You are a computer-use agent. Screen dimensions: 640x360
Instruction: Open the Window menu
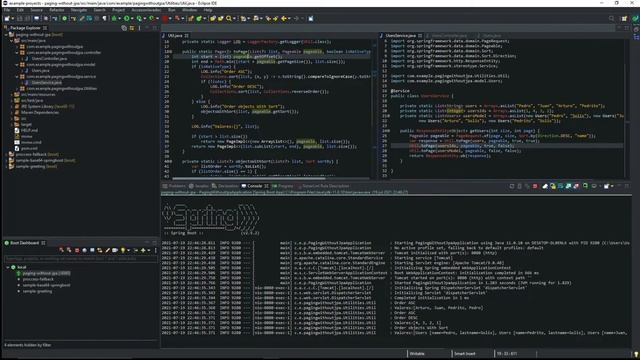pyautogui.click(x=189, y=10)
